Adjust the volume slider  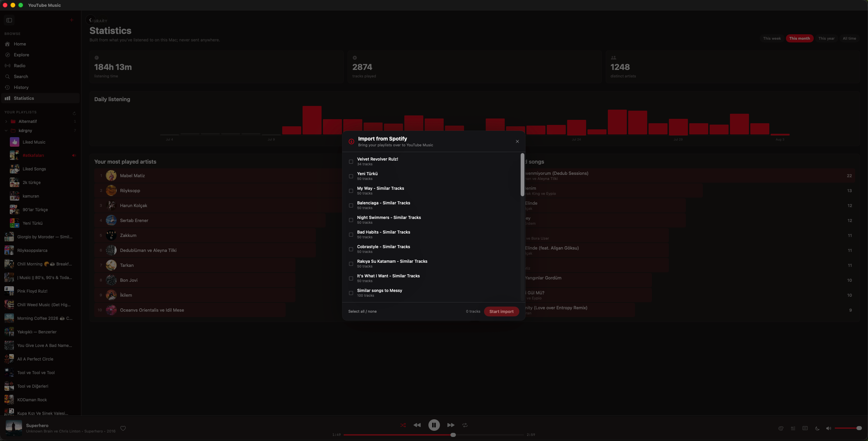[x=848, y=428]
